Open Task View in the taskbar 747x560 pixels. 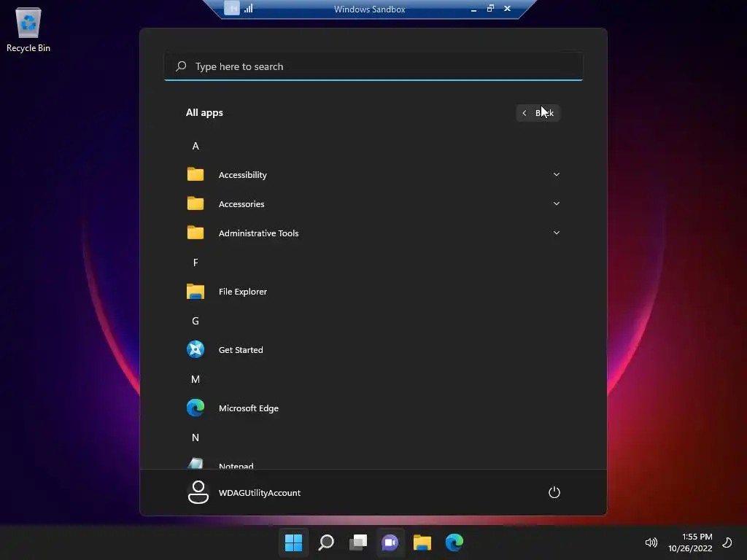(358, 542)
